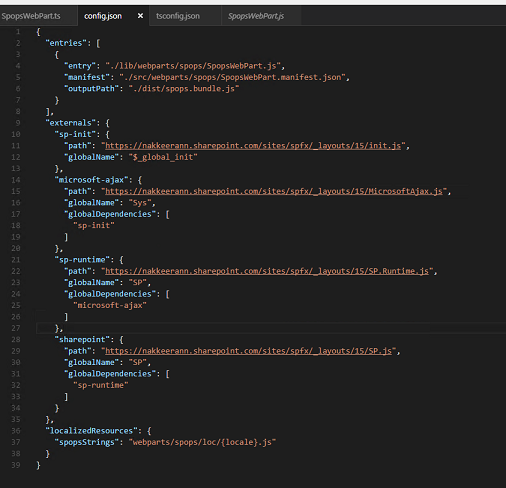Click the "sharepoint" object key
The image size is (506, 488).
82,340
